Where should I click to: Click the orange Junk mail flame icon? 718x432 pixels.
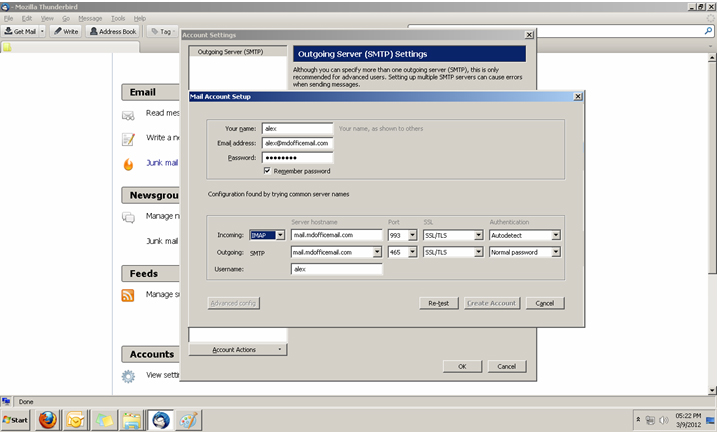tap(128, 163)
